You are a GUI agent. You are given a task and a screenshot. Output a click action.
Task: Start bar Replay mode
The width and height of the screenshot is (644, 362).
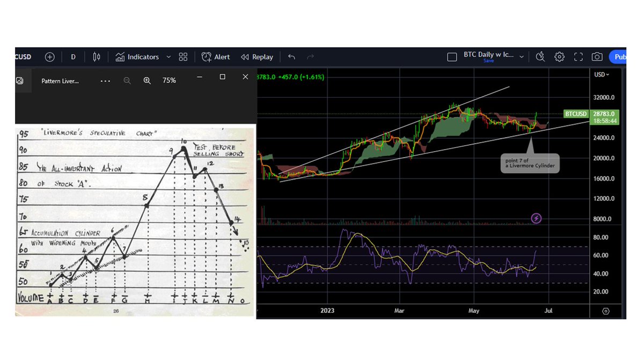(257, 57)
